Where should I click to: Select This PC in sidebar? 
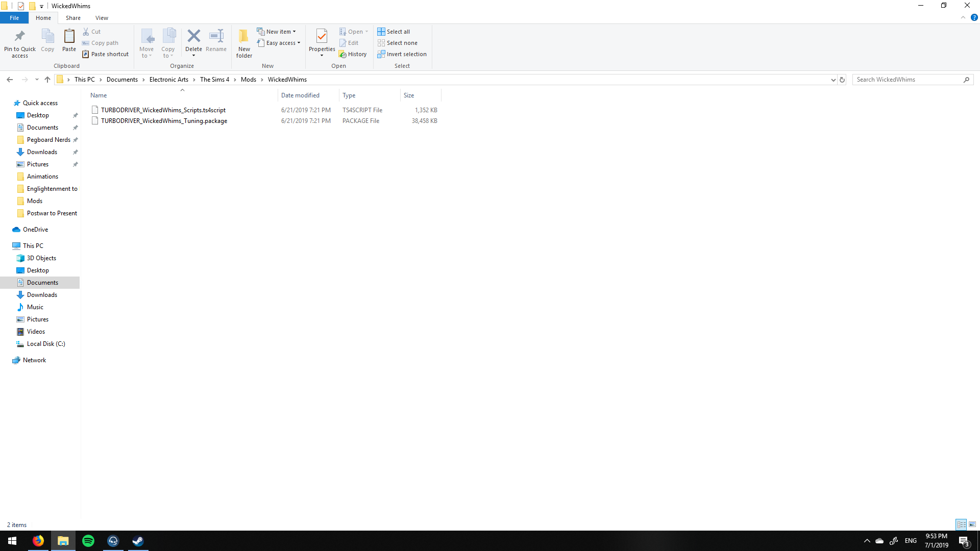click(x=33, y=246)
